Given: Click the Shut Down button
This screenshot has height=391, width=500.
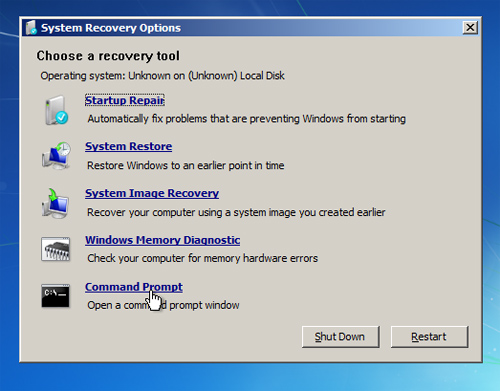Looking at the screenshot, I should (x=340, y=337).
